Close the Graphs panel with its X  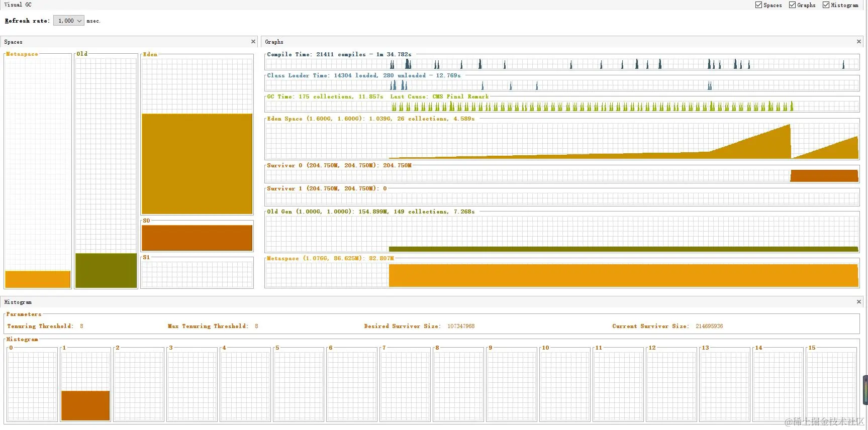859,42
